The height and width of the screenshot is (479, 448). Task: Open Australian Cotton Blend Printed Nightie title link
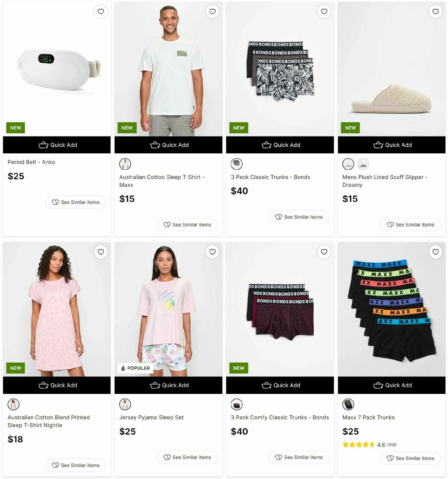click(49, 421)
